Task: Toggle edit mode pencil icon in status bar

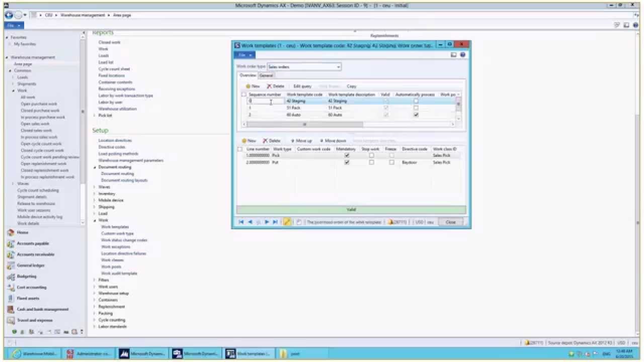Action: 287,222
